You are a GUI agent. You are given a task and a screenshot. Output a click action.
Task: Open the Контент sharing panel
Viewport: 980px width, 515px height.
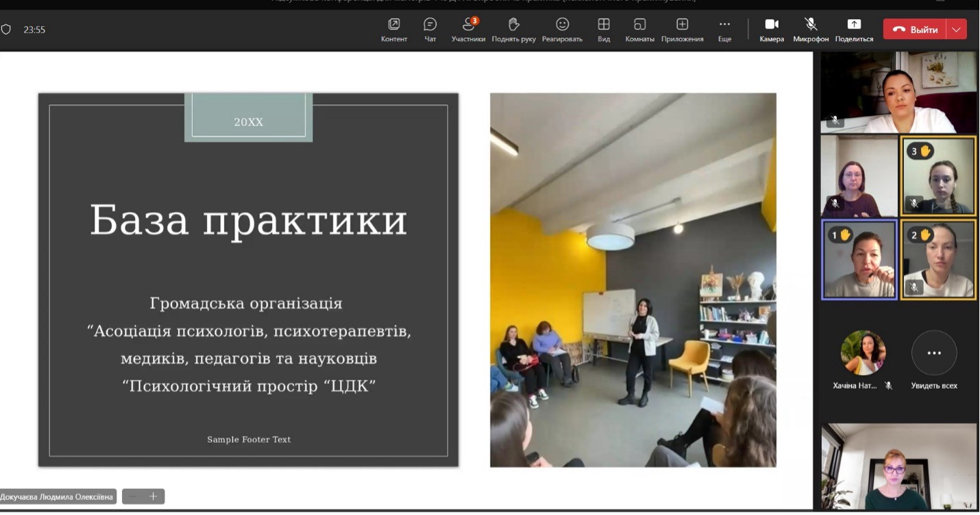[394, 29]
